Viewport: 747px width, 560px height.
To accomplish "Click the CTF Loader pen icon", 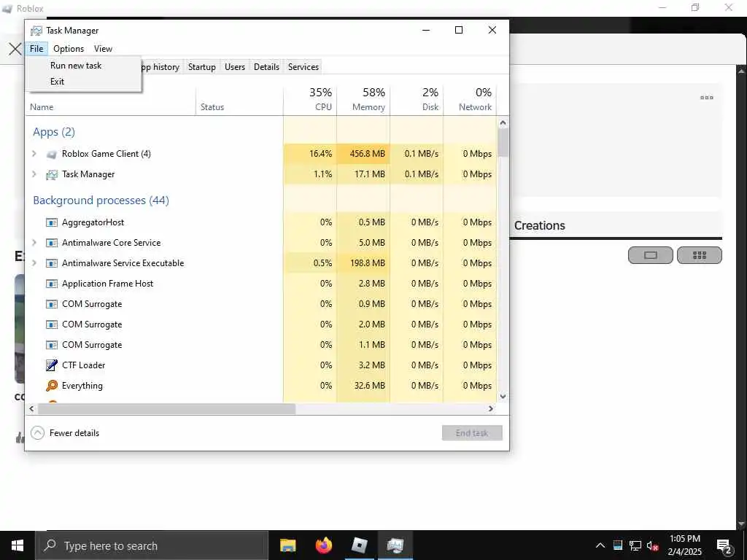I will click(x=52, y=365).
